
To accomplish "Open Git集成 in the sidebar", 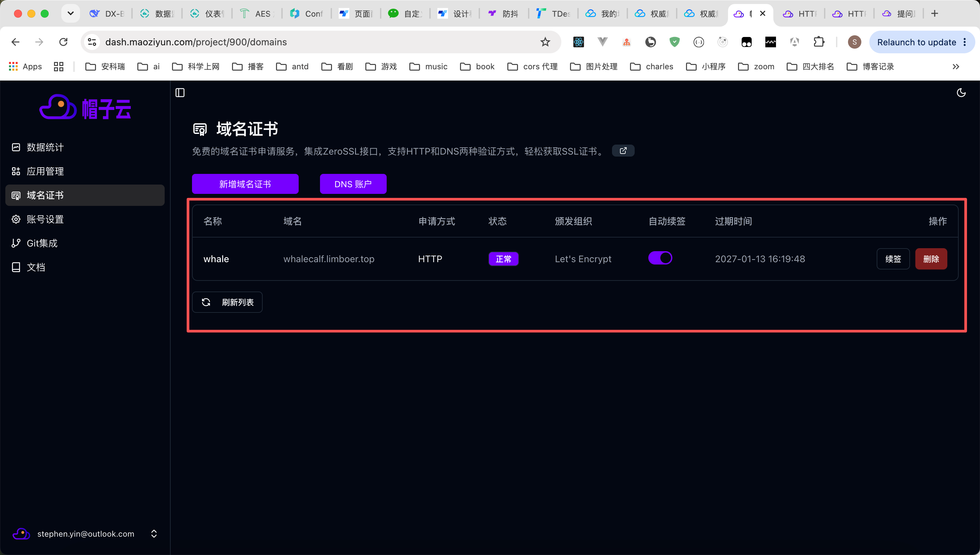I will click(85, 243).
